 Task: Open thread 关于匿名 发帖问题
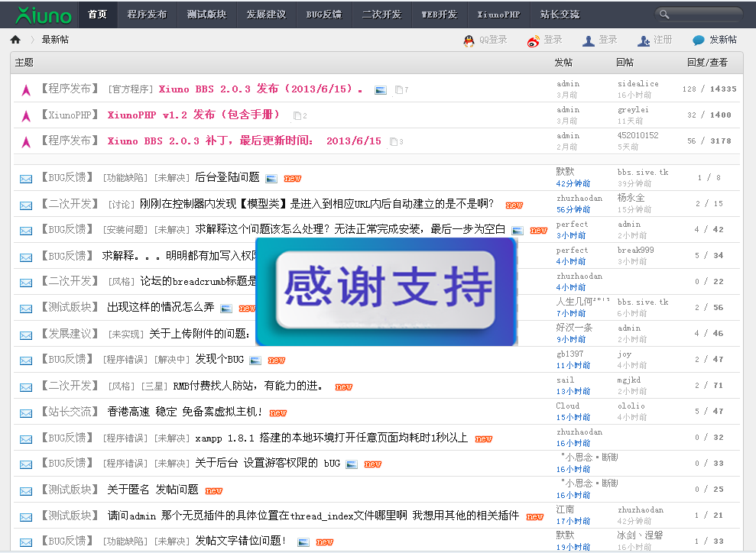153,490
